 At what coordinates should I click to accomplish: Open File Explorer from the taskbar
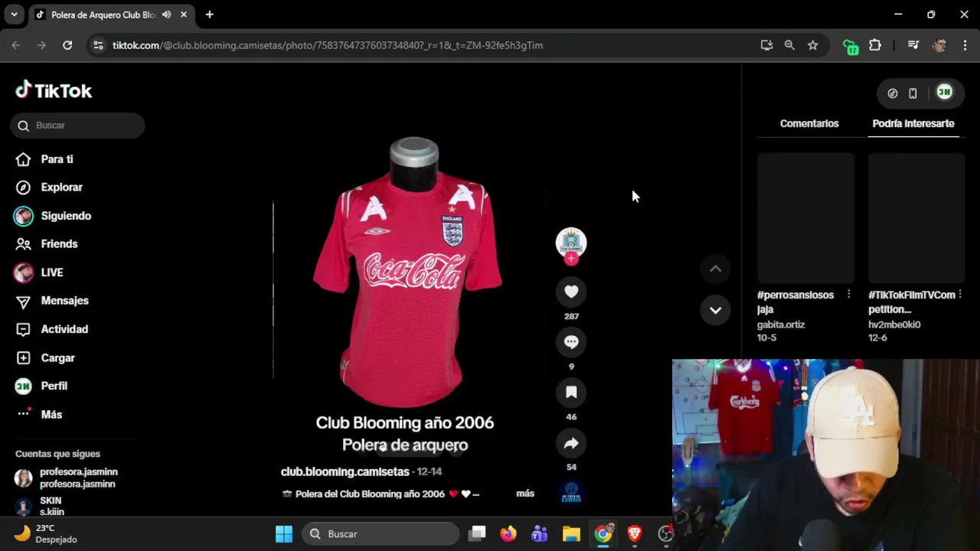tap(571, 533)
